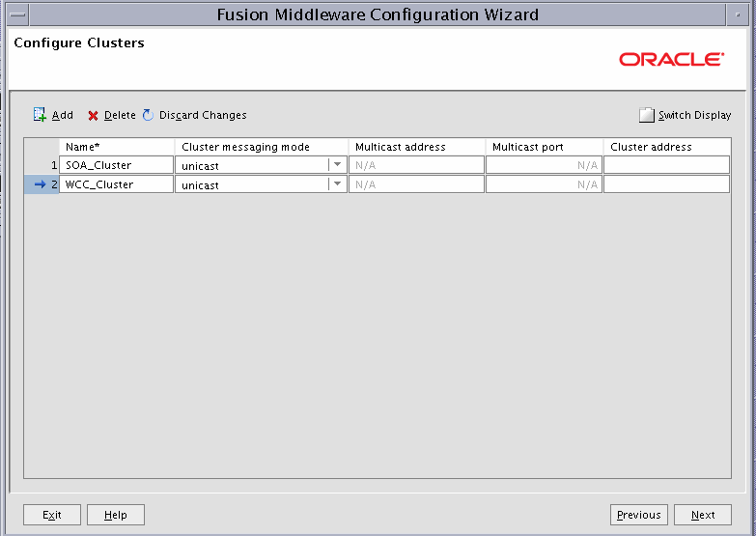Click Cluster address column header
756x536 pixels.
667,147
